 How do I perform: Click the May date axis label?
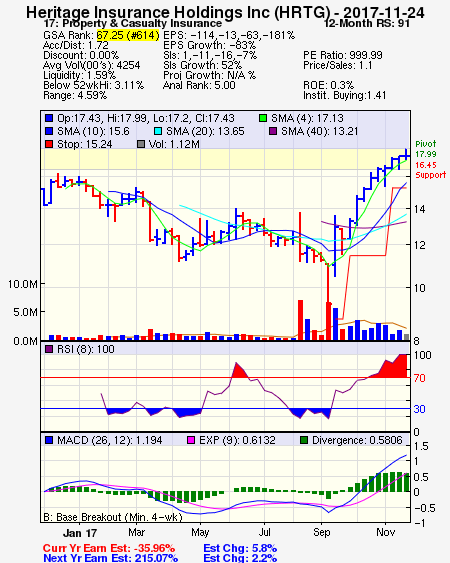click(x=200, y=532)
